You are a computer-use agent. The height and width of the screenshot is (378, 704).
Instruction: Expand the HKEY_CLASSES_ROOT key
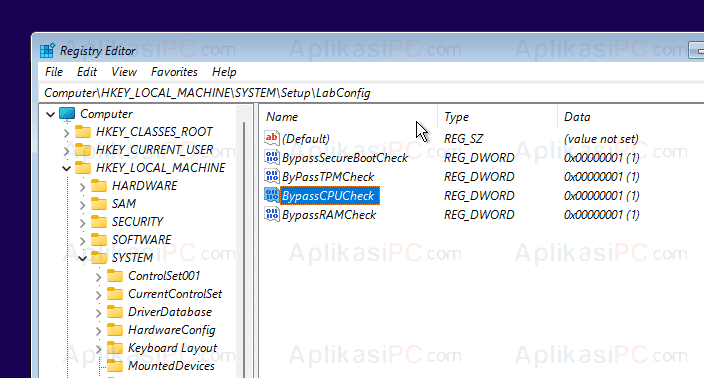[x=66, y=132]
